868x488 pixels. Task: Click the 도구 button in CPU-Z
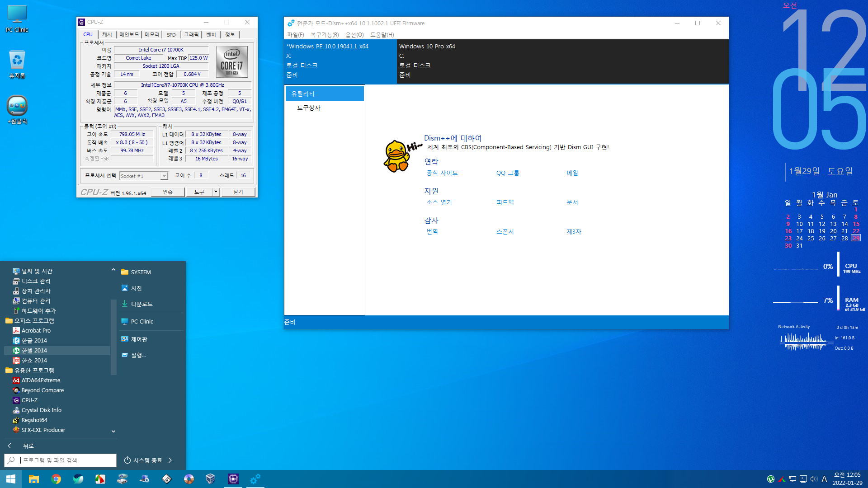[x=199, y=192]
